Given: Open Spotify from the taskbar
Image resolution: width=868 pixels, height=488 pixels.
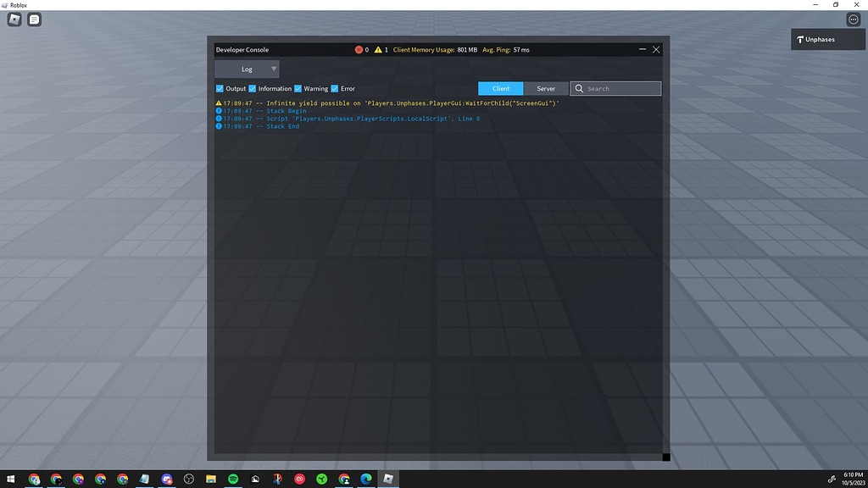Looking at the screenshot, I should coord(233,480).
